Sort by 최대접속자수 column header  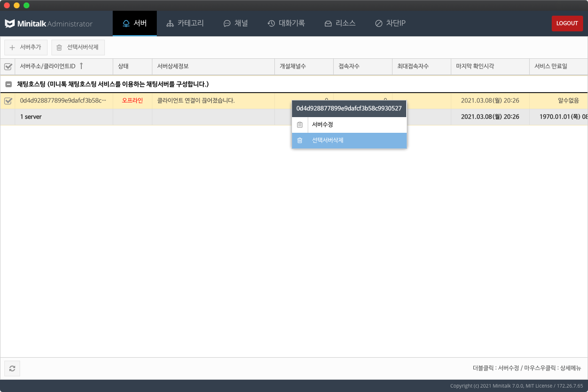[421, 66]
